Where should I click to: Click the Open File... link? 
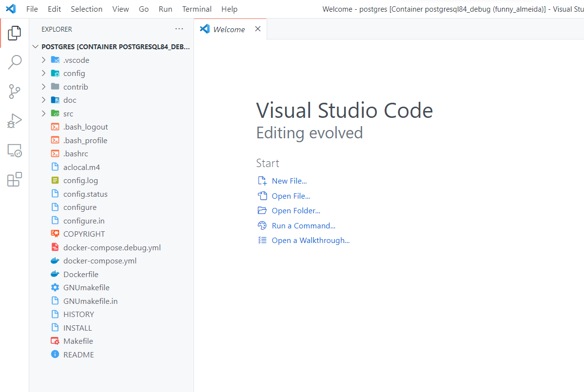click(291, 196)
